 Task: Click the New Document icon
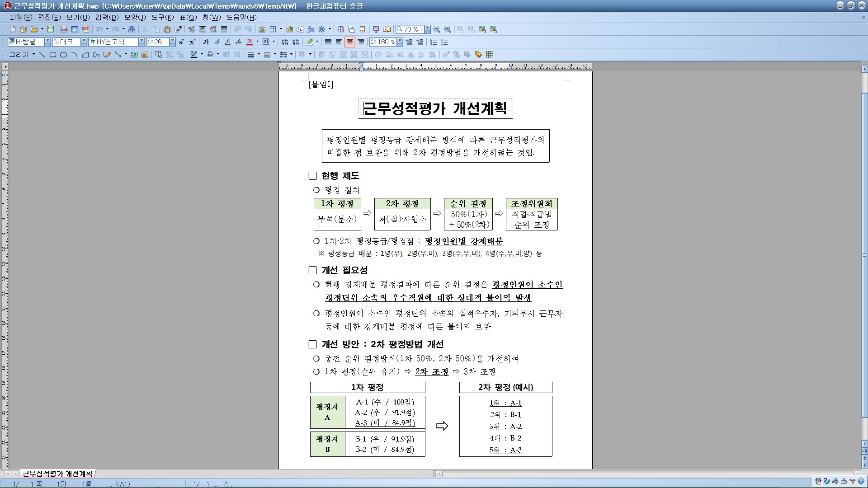[x=13, y=29]
